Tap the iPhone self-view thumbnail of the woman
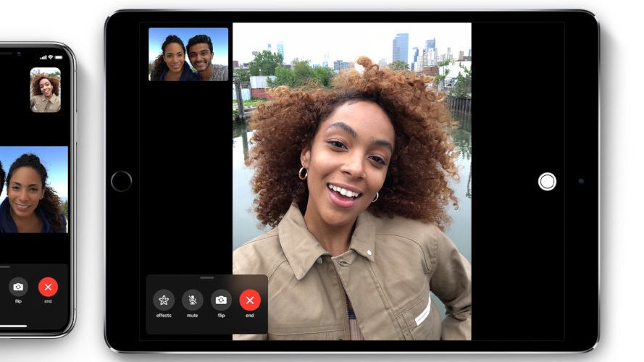The image size is (644, 362). coord(46,90)
